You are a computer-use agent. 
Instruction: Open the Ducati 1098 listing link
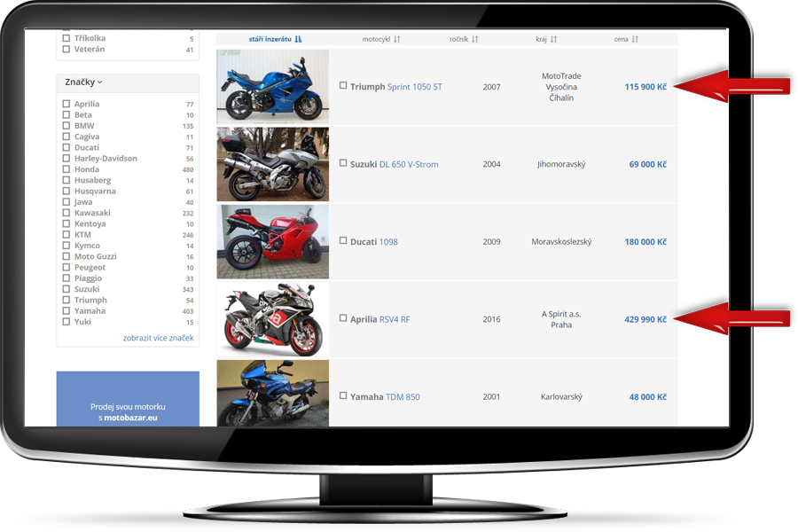(x=374, y=242)
